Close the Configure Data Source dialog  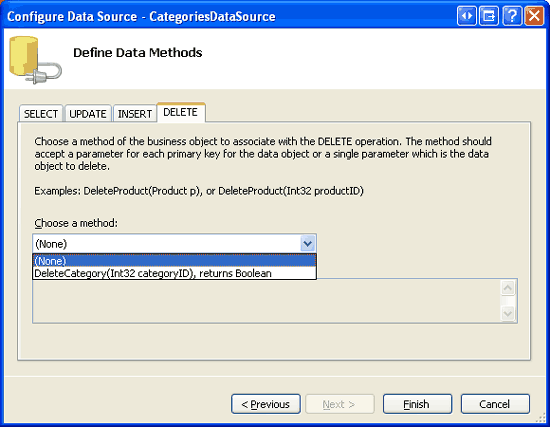(x=534, y=16)
